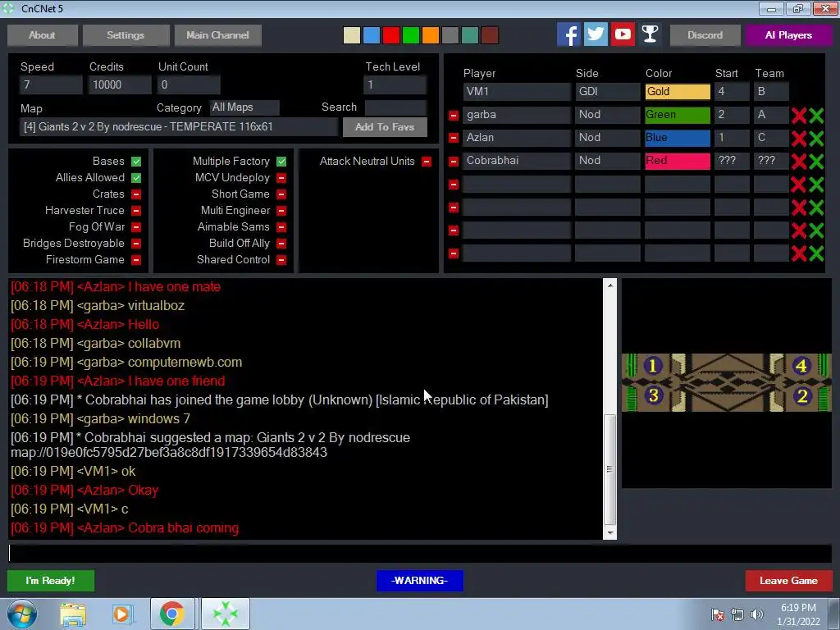Select the red chat color swatch
Viewport: 840px width, 630px height.
click(391, 35)
